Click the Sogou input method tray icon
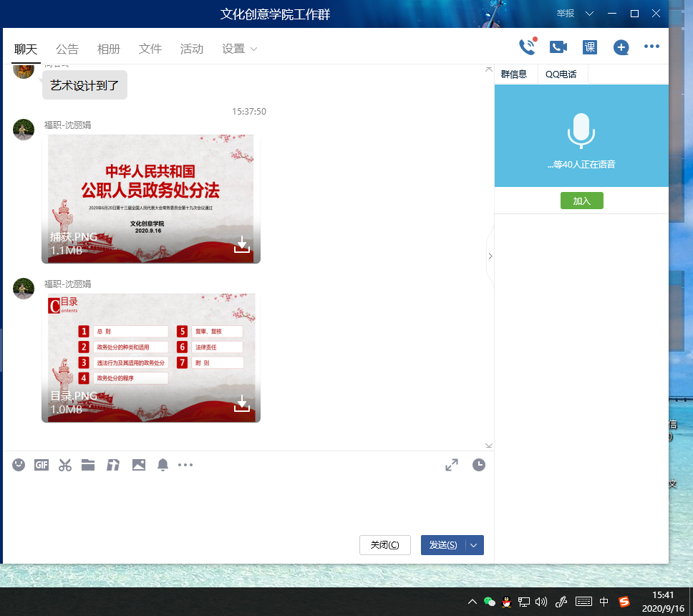The width and height of the screenshot is (693, 616). [x=624, y=602]
